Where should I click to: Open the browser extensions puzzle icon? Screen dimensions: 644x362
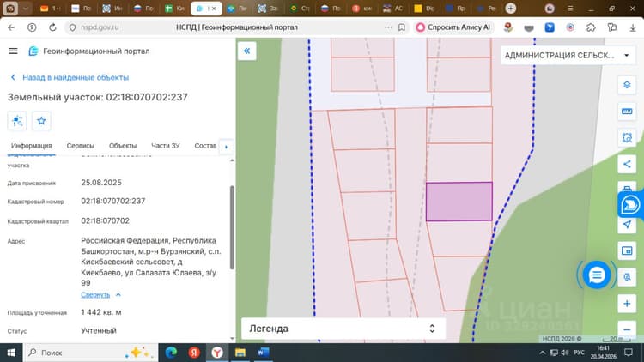[x=591, y=27]
